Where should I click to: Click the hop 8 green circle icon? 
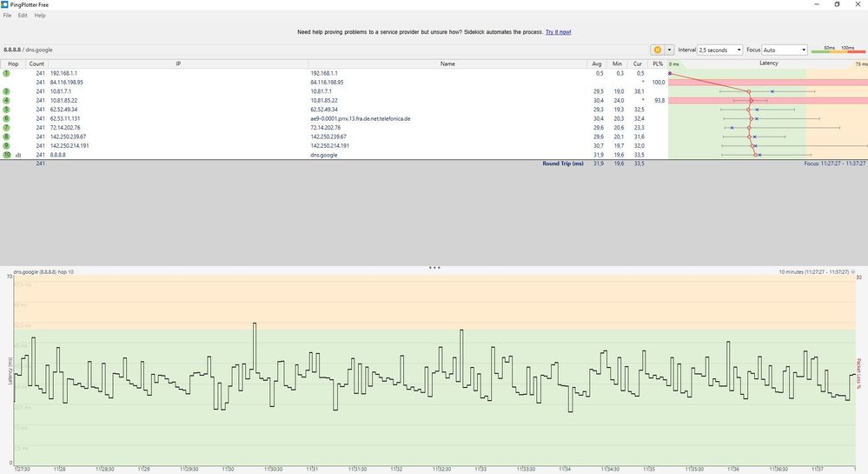6,137
